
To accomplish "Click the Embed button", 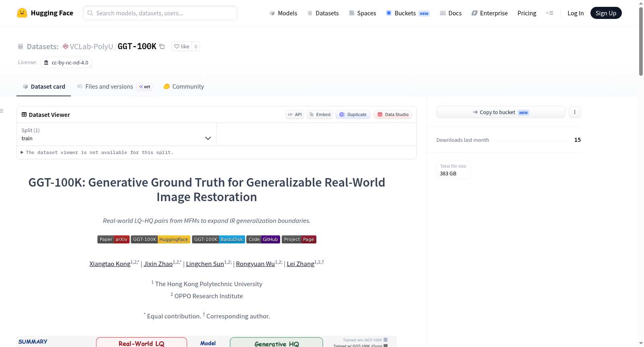I will point(320,114).
